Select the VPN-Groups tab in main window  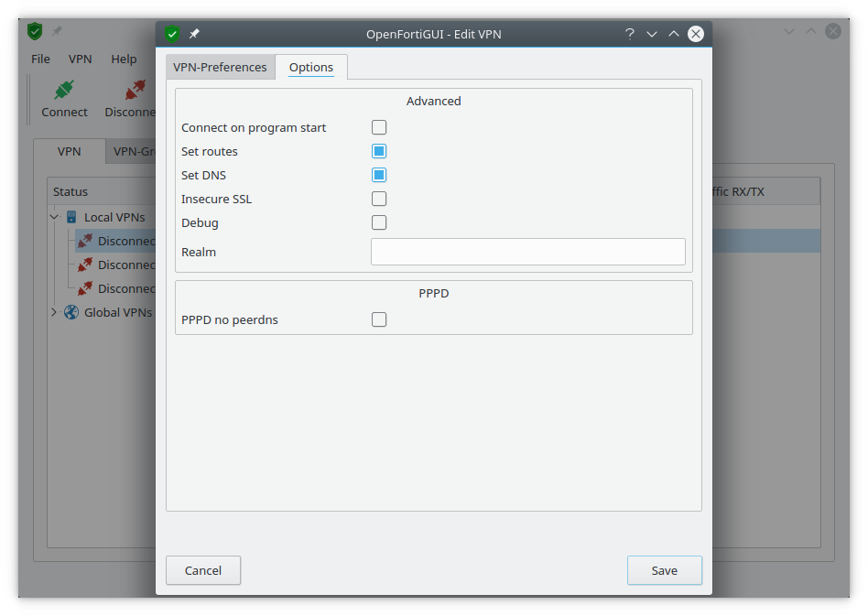click(133, 151)
